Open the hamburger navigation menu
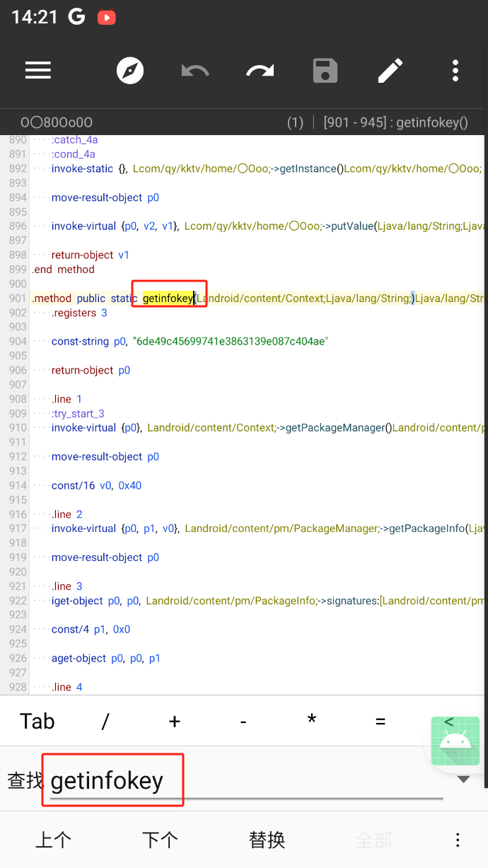This screenshot has height=868, width=488. pos(38,70)
